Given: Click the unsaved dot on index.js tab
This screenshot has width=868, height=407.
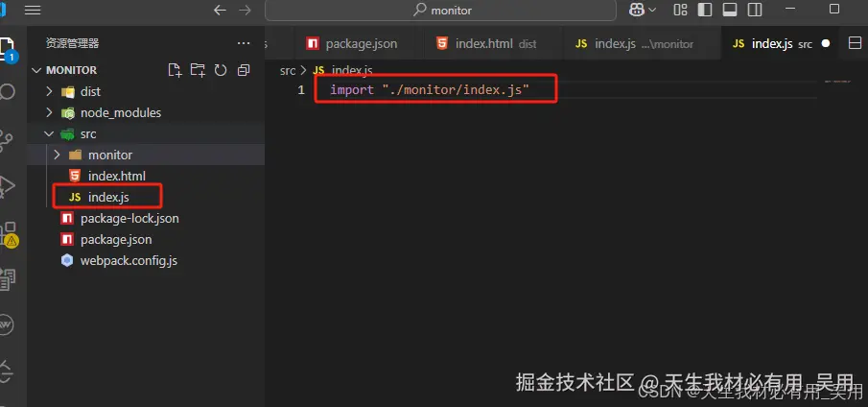Looking at the screenshot, I should pyautogui.click(x=826, y=43).
